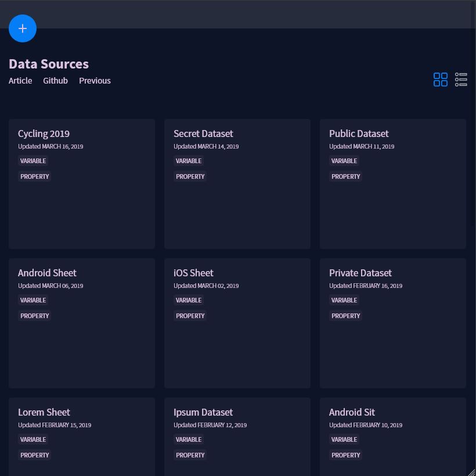476x476 pixels.
Task: Switch to grid view layout
Action: 441,80
